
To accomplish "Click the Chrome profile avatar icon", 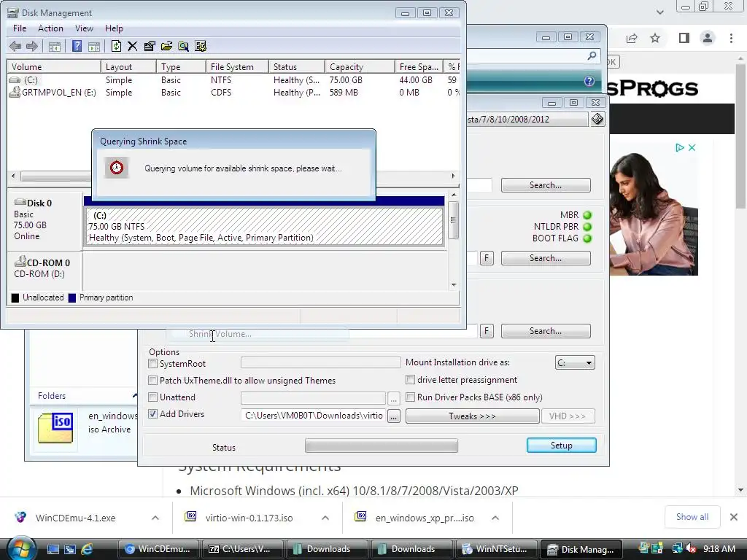I will click(708, 38).
